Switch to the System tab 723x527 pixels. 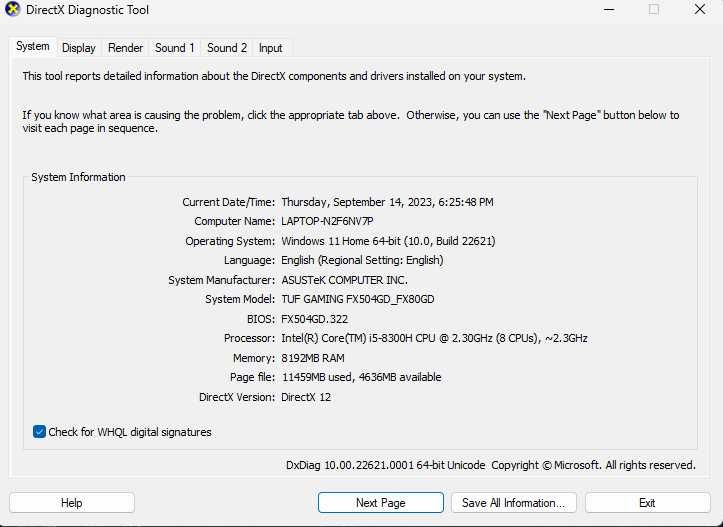(x=33, y=47)
